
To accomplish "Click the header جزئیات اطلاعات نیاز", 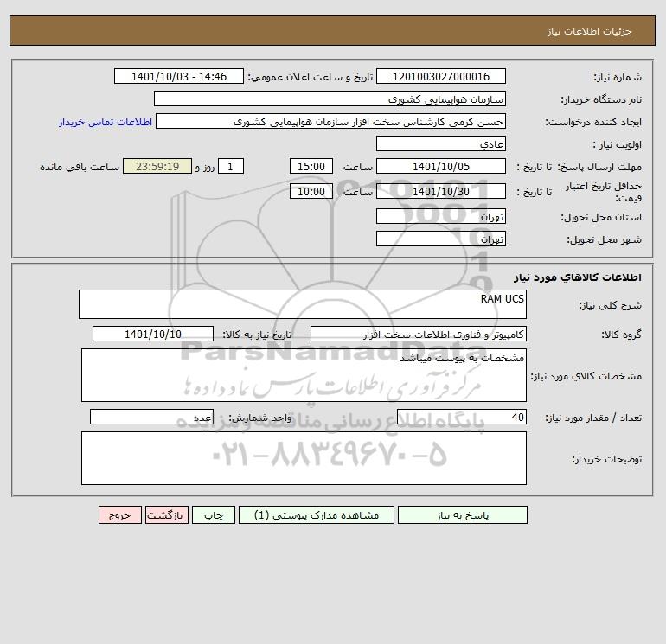I will click(590, 31).
